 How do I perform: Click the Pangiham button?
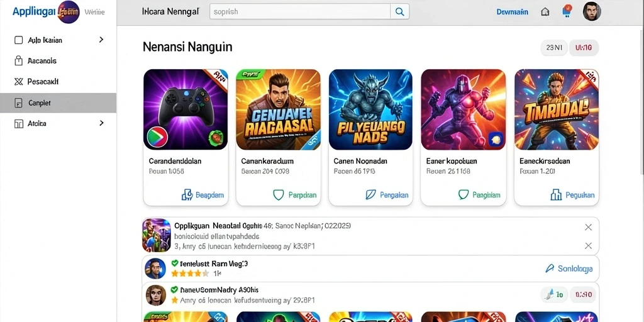(x=479, y=195)
